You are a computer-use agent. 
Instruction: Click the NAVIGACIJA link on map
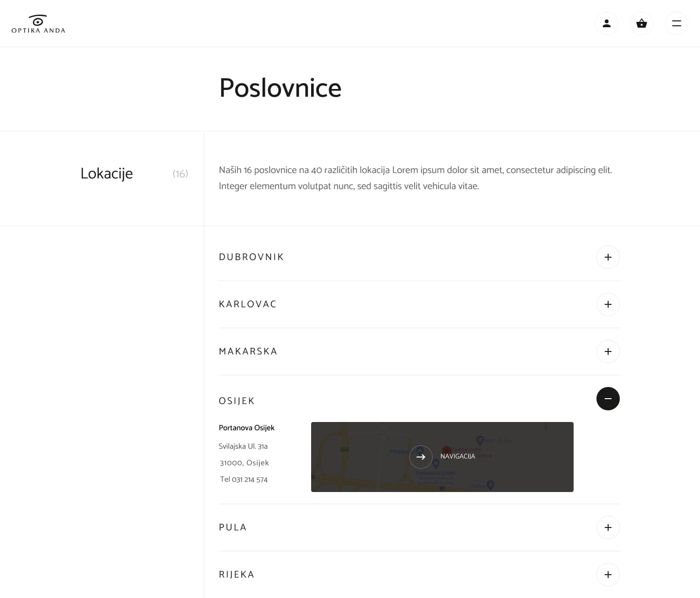coord(457,457)
